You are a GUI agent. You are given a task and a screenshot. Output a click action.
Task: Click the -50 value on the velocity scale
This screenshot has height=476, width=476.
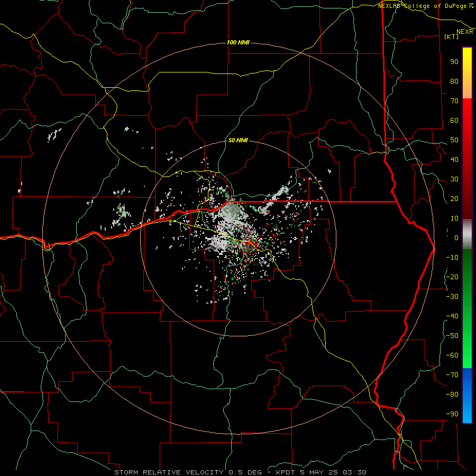pyautogui.click(x=452, y=336)
